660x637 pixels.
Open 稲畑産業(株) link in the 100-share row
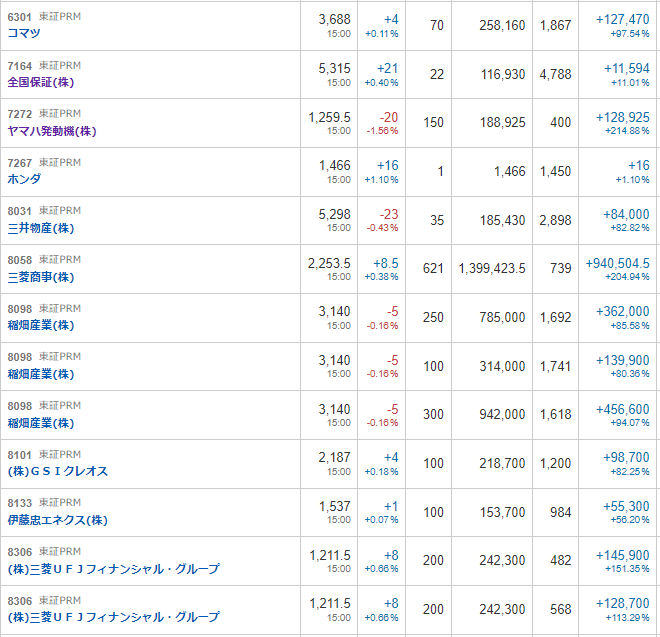(x=41, y=374)
